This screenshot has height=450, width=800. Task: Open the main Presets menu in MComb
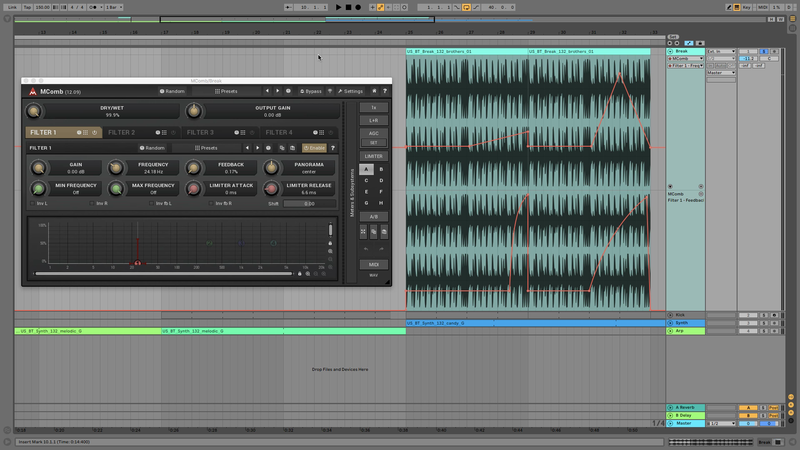[x=226, y=91]
